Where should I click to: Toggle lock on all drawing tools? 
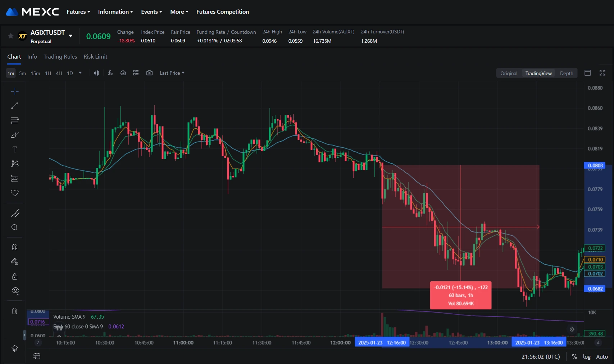click(x=15, y=276)
